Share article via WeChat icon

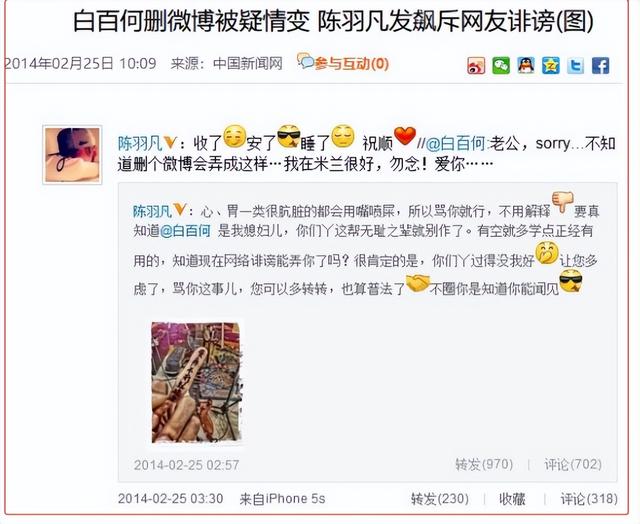(501, 65)
